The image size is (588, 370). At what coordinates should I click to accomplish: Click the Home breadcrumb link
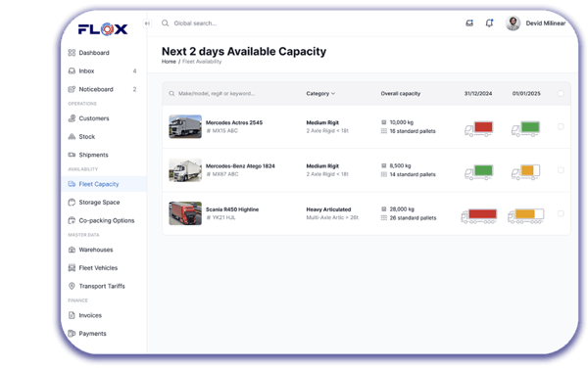pyautogui.click(x=169, y=62)
